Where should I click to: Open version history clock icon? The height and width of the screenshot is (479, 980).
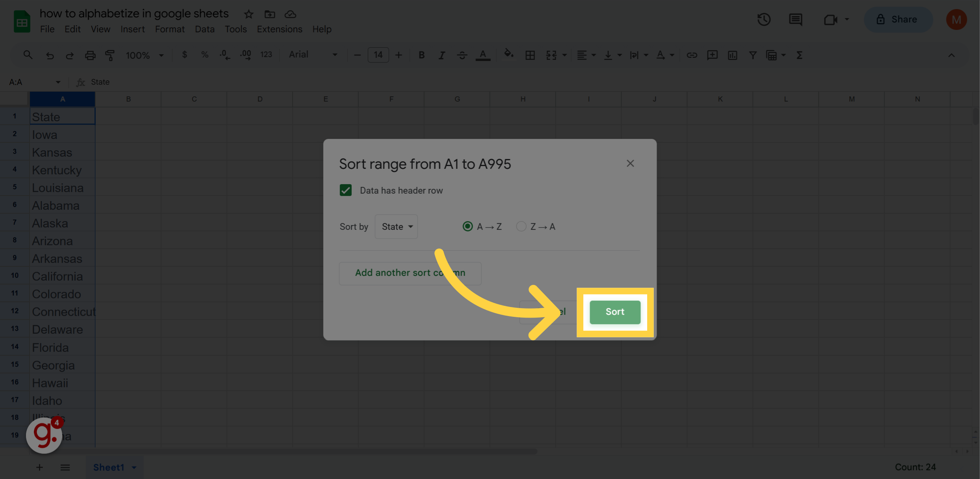coord(764,19)
